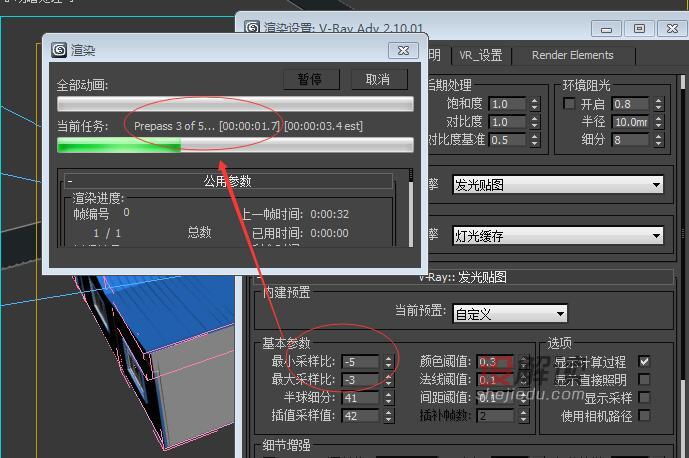
Task: Click the 对比度基准 spinner arrows
Action: [x=534, y=140]
